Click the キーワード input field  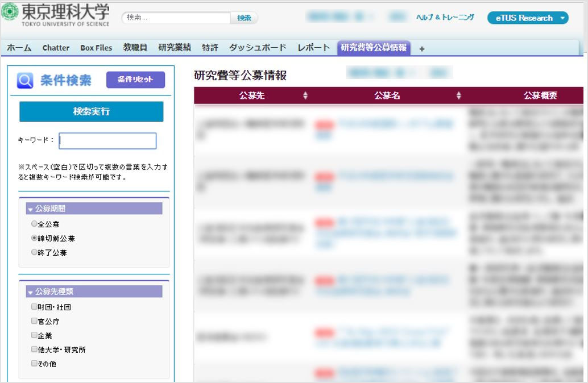pyautogui.click(x=107, y=141)
